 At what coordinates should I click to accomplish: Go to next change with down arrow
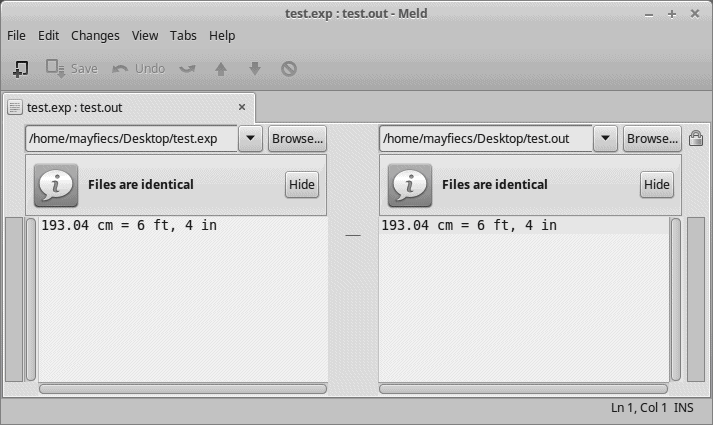pos(255,69)
